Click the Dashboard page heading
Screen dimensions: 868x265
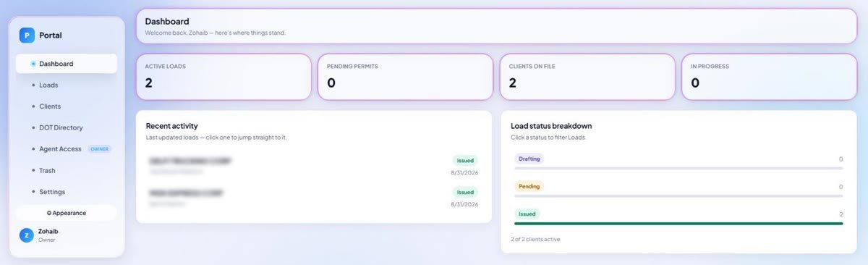click(167, 21)
